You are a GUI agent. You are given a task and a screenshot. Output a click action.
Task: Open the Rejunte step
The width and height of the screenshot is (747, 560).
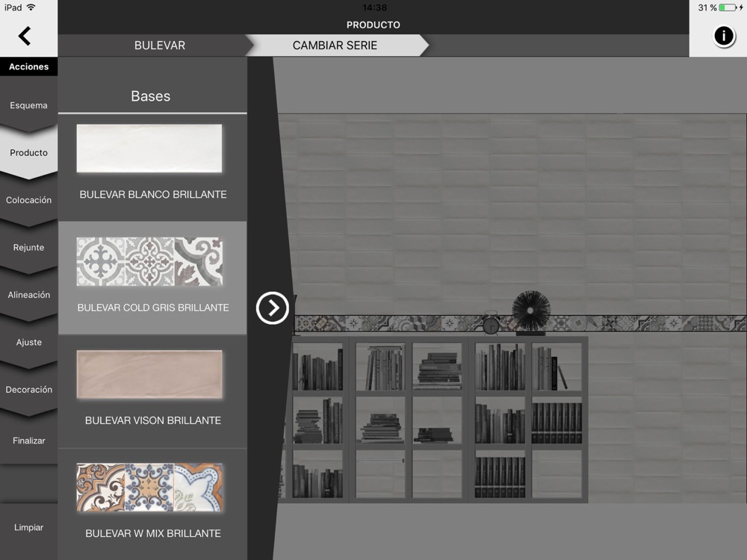click(28, 248)
